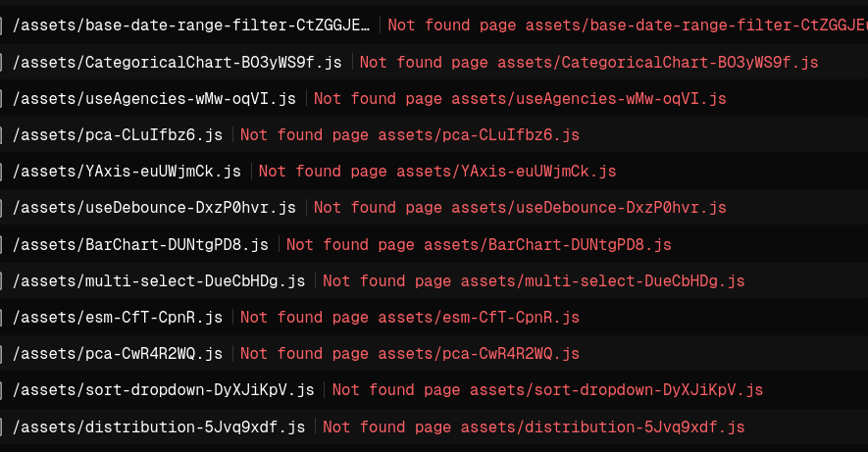Click Not found message for distribution-5Jvq9xdf.js

click(534, 427)
